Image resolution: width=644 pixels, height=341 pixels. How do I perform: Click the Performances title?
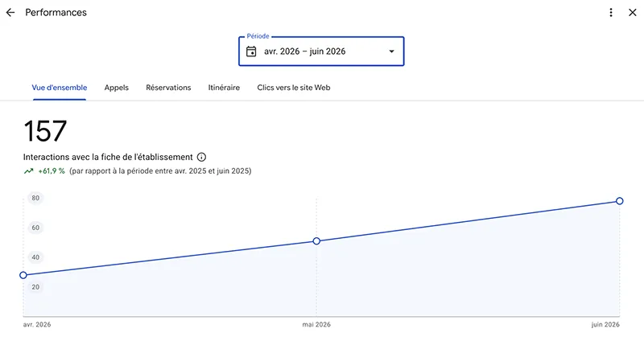coord(56,13)
